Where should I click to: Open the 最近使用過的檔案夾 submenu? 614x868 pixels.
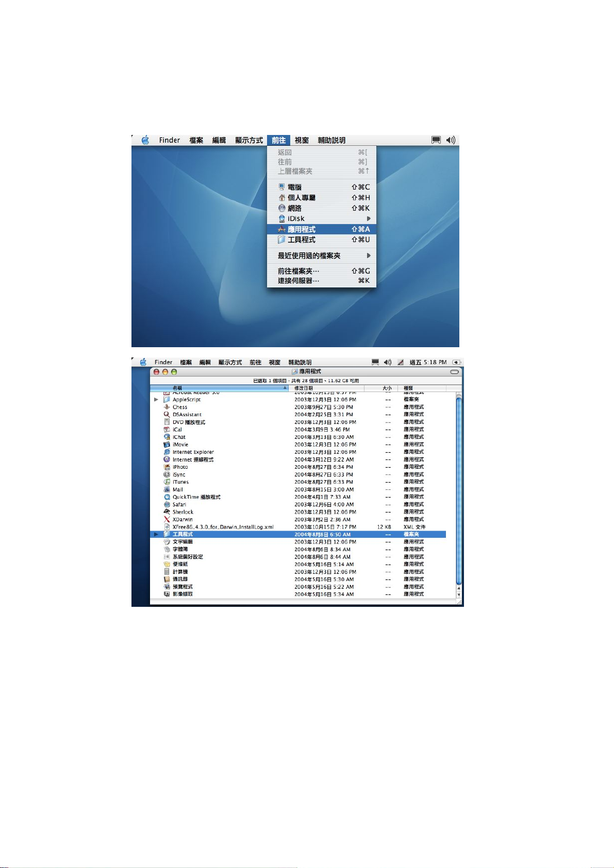[322, 256]
